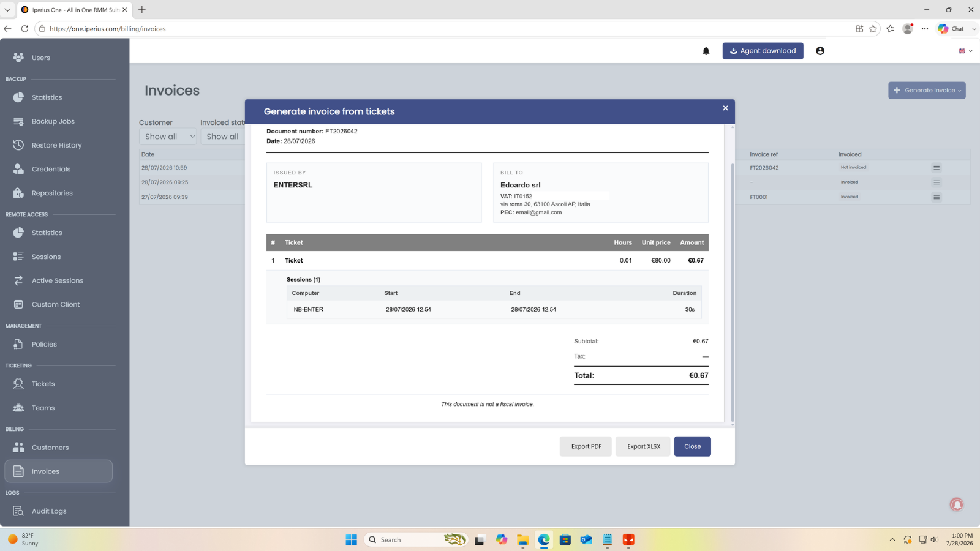Click the Custom Client icon

coord(18,304)
